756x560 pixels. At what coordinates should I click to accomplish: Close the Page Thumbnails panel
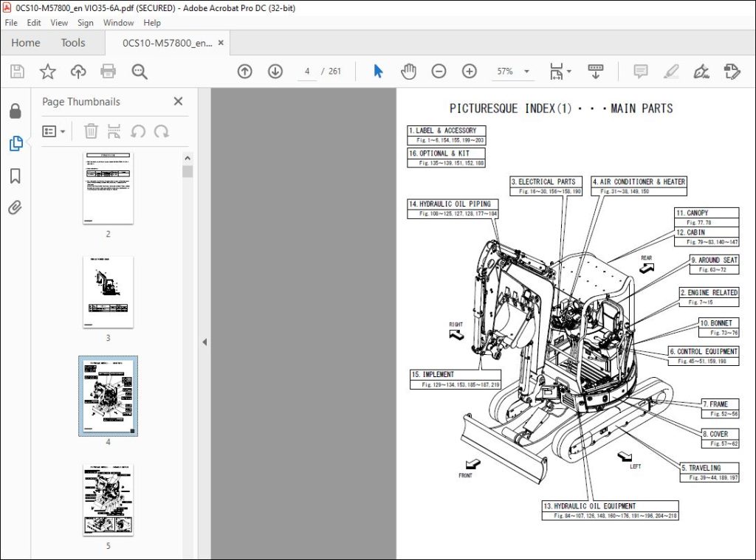(x=178, y=101)
